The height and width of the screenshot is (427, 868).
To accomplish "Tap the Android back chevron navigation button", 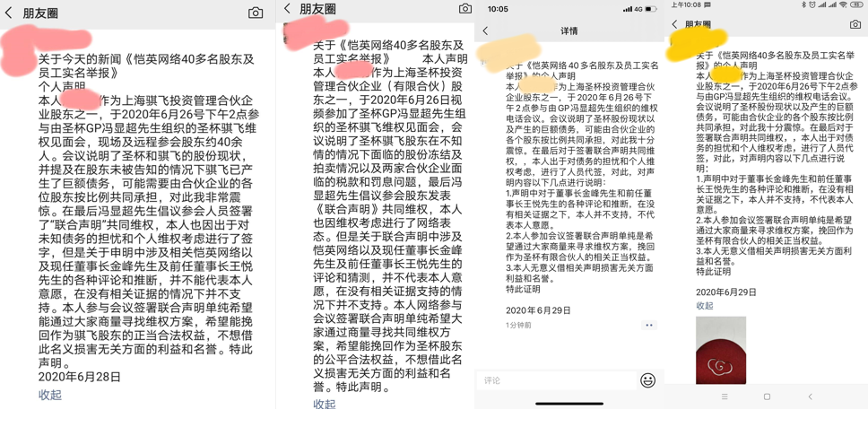I will point(810,396).
